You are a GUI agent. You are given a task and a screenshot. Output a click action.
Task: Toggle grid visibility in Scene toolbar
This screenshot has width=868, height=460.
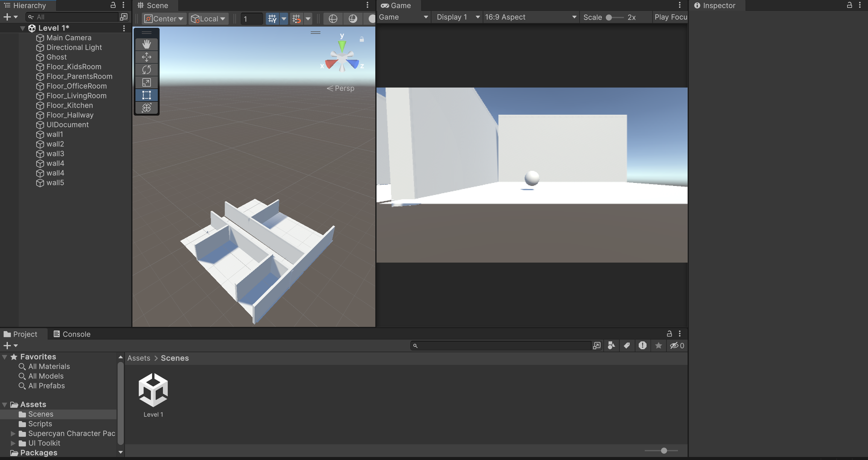coord(272,19)
